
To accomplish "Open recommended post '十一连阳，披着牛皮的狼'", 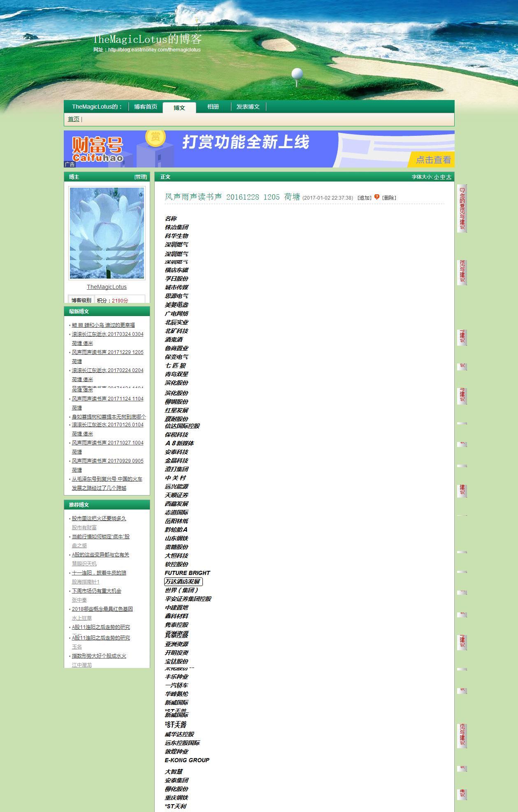I will (99, 573).
